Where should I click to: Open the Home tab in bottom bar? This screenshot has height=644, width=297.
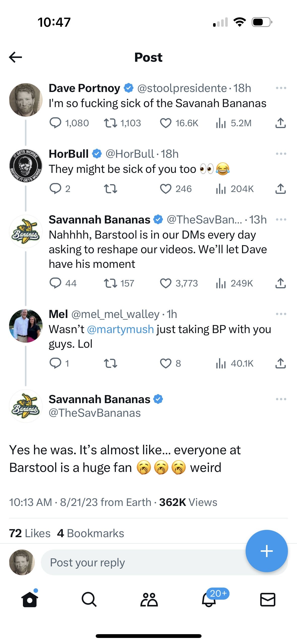pyautogui.click(x=30, y=599)
